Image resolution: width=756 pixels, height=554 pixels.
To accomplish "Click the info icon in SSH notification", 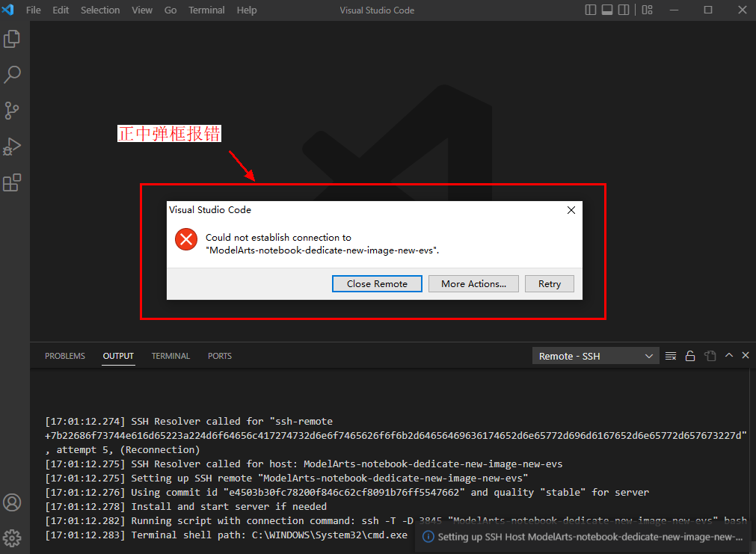I will 428,537.
